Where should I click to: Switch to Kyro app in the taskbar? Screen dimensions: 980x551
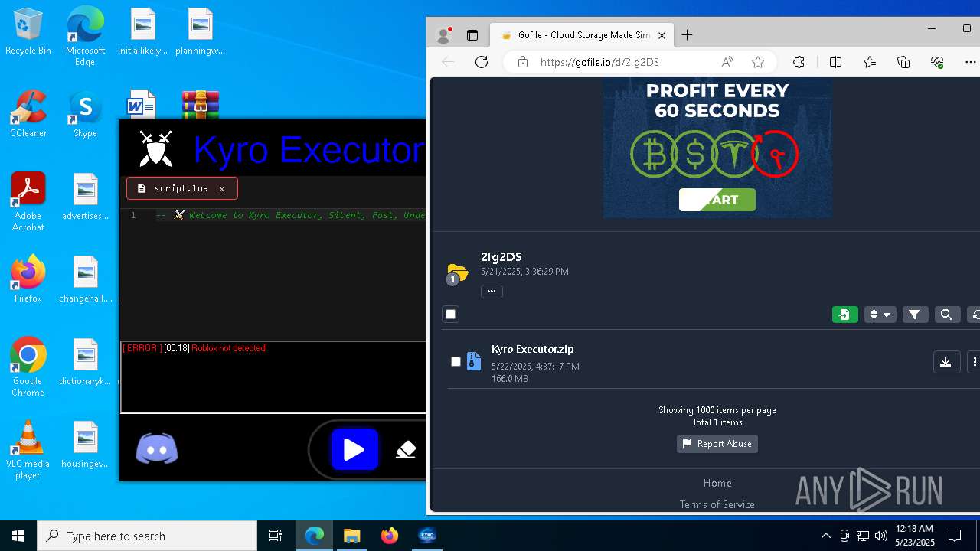tap(427, 536)
